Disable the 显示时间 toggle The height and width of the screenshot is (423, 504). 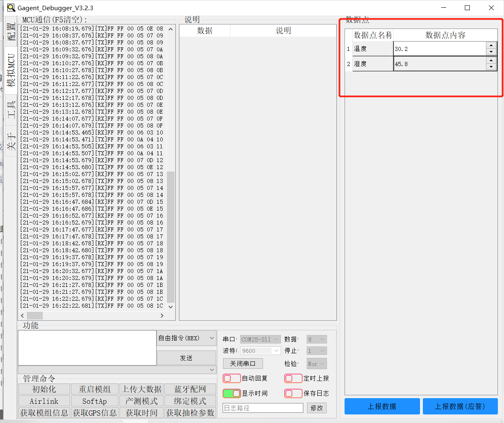pos(232,393)
